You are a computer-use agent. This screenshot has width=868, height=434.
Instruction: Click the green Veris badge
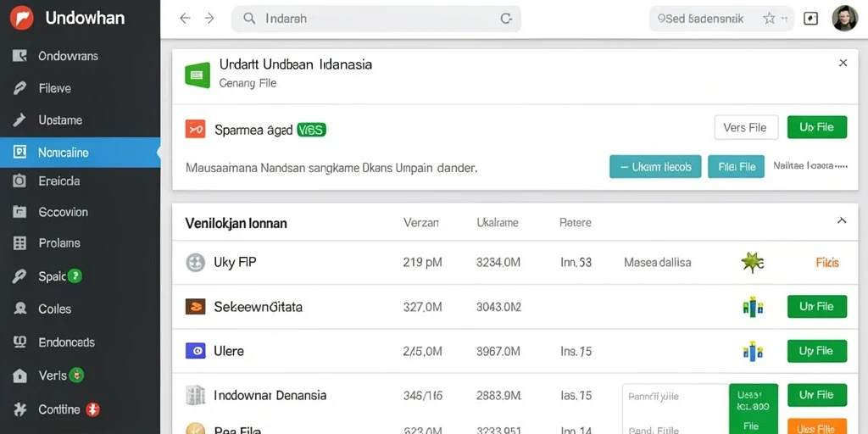76,376
